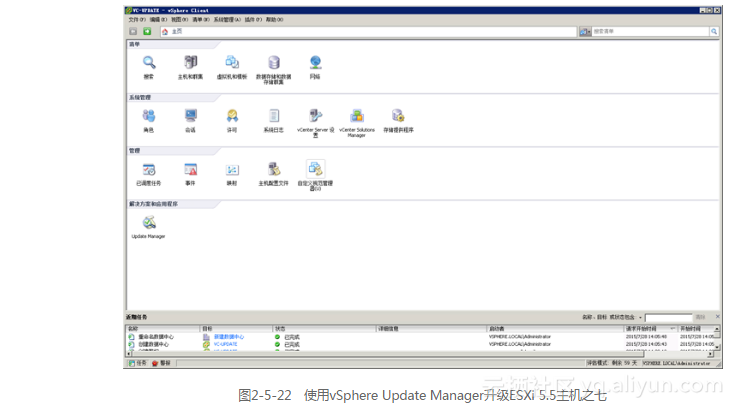Expand the search type dropdown beside search box

(x=585, y=31)
